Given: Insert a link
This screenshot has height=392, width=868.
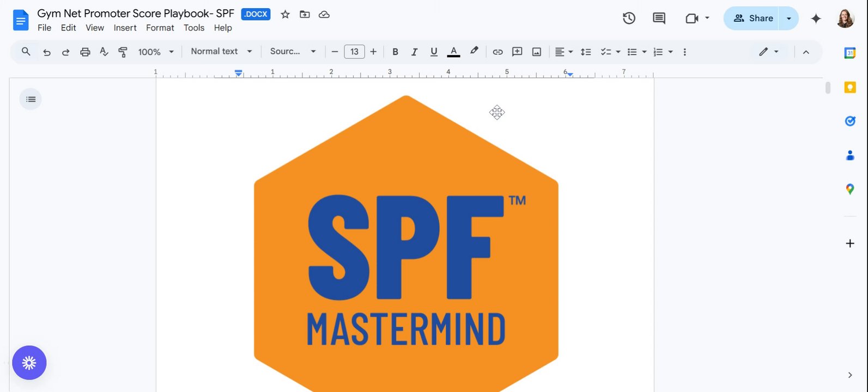Looking at the screenshot, I should (497, 52).
